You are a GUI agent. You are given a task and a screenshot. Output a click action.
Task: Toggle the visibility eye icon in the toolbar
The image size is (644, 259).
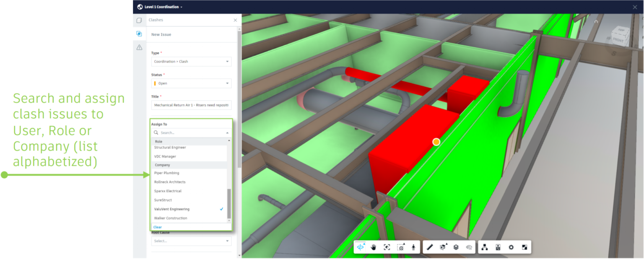(x=470, y=247)
